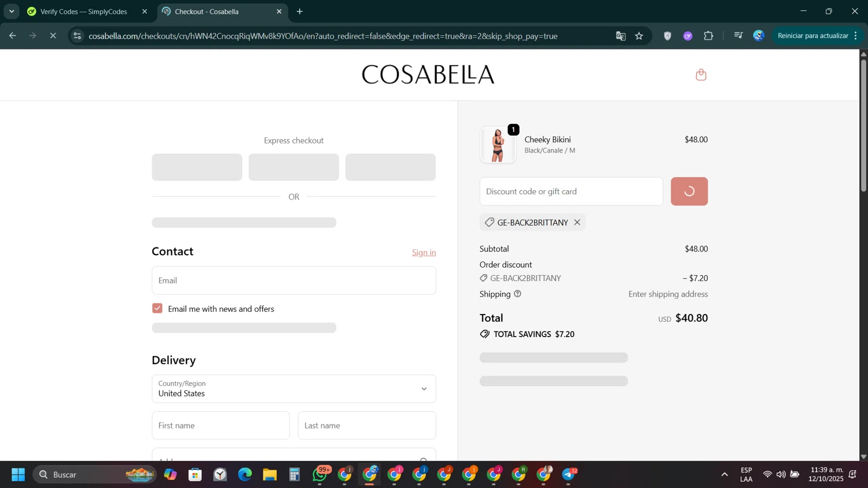
Task: Open Calculator from the taskbar
Action: tap(295, 475)
